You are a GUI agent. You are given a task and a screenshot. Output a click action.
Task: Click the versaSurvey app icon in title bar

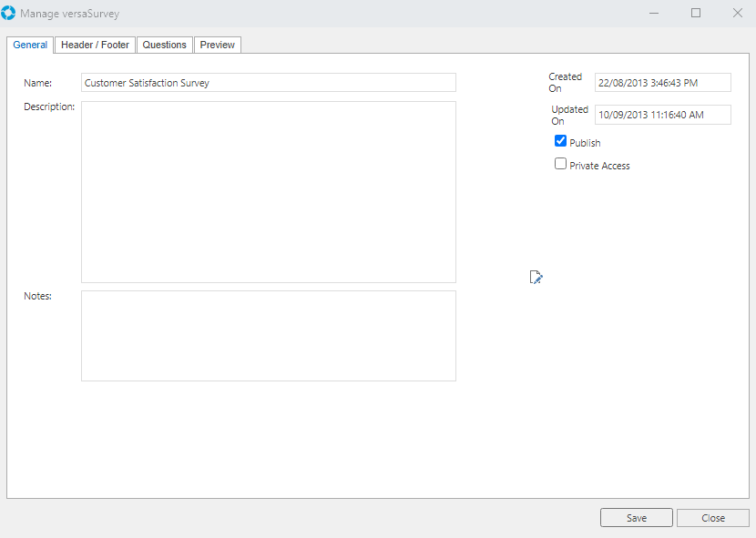pyautogui.click(x=9, y=13)
